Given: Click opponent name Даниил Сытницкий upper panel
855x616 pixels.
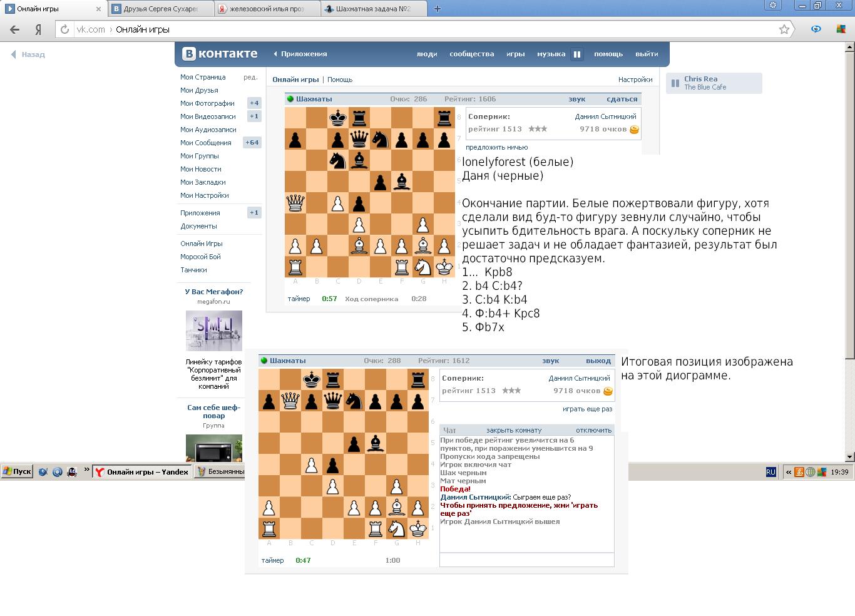Looking at the screenshot, I should coord(605,116).
